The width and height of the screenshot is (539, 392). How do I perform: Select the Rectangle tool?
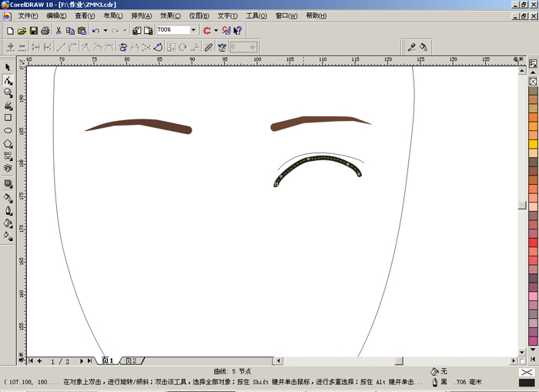click(8, 118)
